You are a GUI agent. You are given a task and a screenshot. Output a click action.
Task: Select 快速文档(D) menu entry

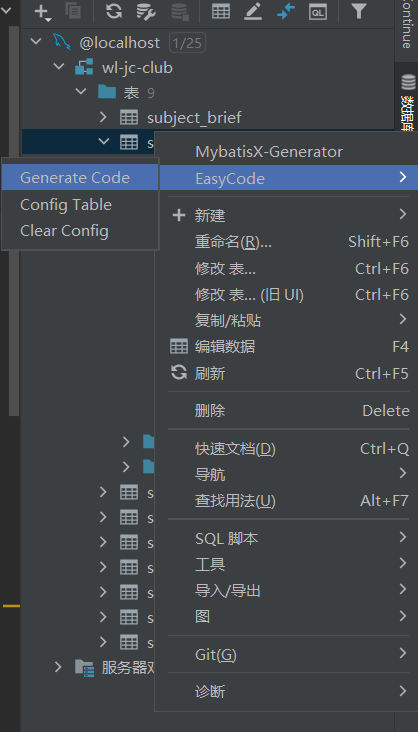point(288,449)
